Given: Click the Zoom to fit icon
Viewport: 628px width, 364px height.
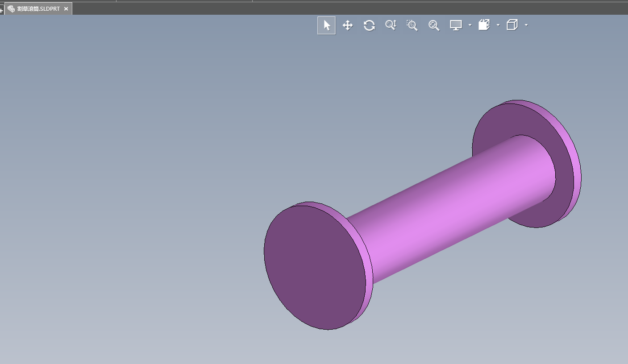Looking at the screenshot, I should click(x=434, y=25).
